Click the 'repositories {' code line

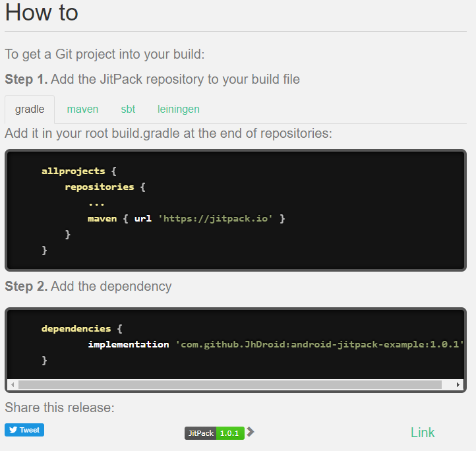[x=105, y=187]
